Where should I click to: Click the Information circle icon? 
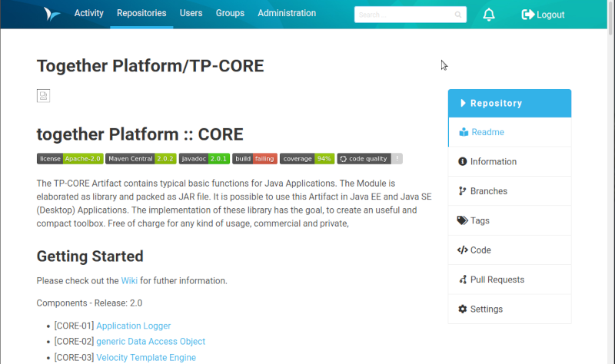tap(463, 161)
